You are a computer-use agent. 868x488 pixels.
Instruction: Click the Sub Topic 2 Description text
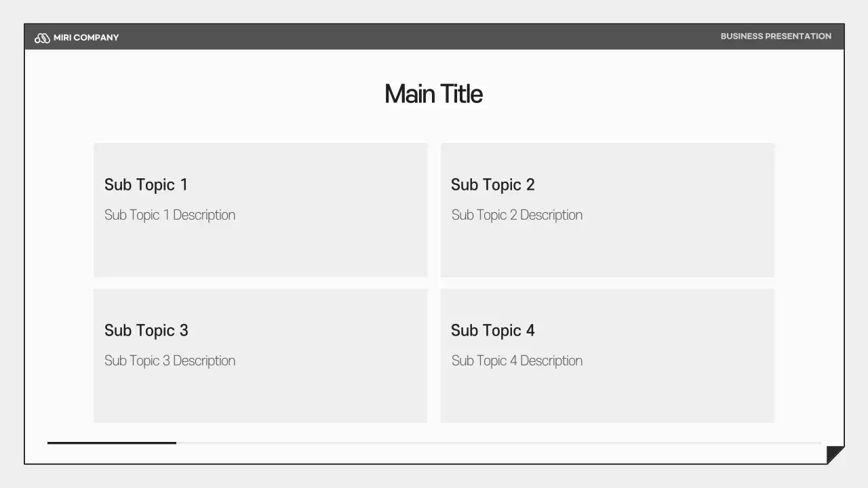[517, 216]
